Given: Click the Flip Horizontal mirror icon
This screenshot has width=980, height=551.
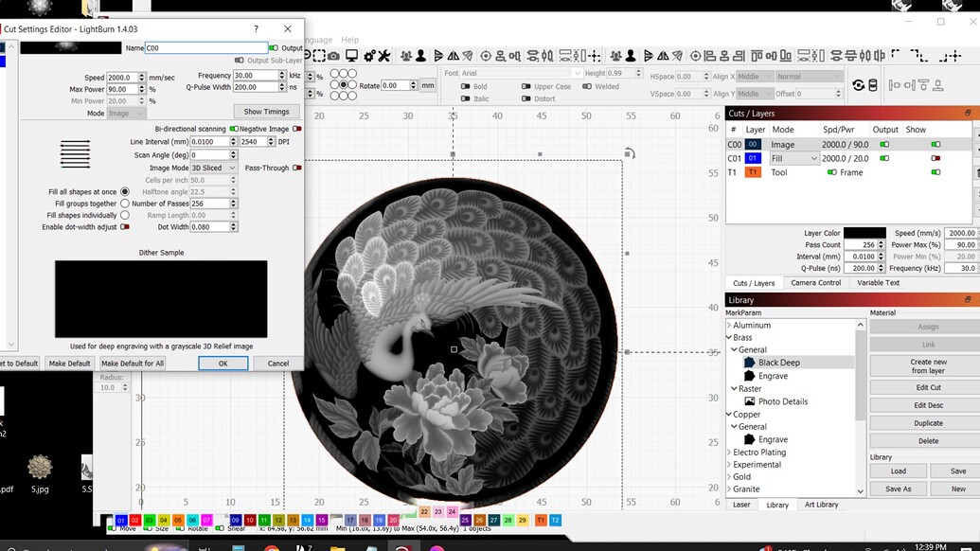Looking at the screenshot, I should (x=452, y=55).
